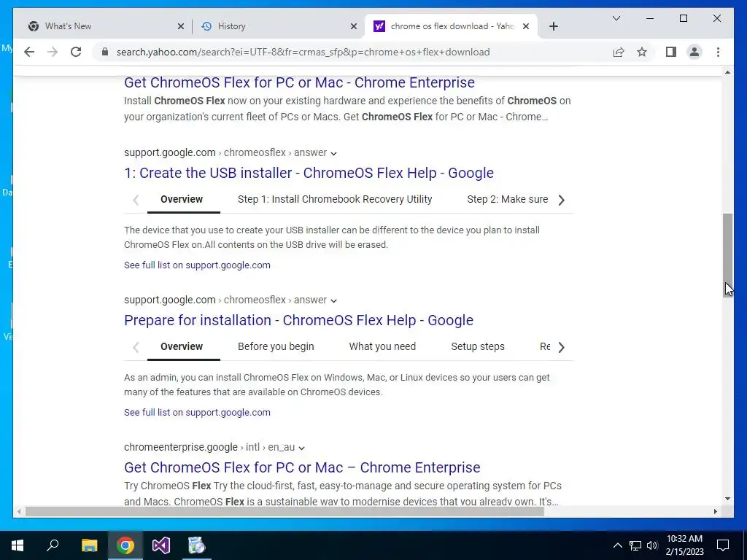Open the Chrome profile avatar menu
This screenshot has height=560, width=747.
[694, 52]
